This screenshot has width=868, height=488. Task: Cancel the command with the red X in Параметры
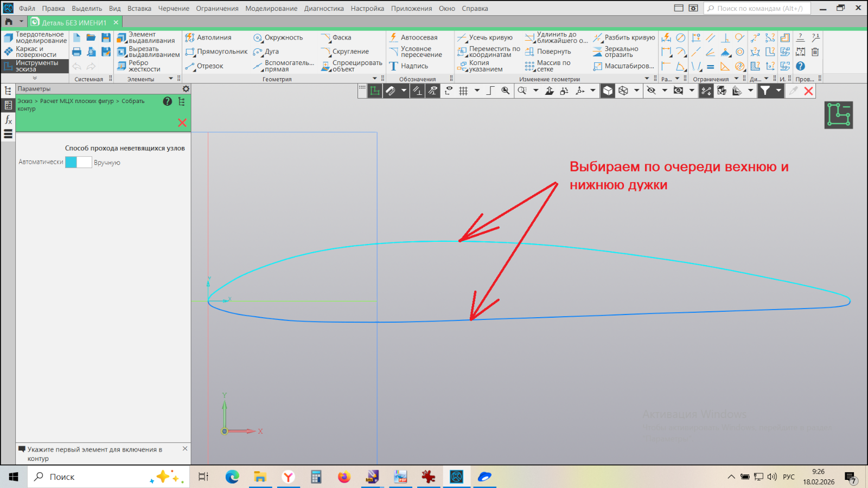pos(182,123)
